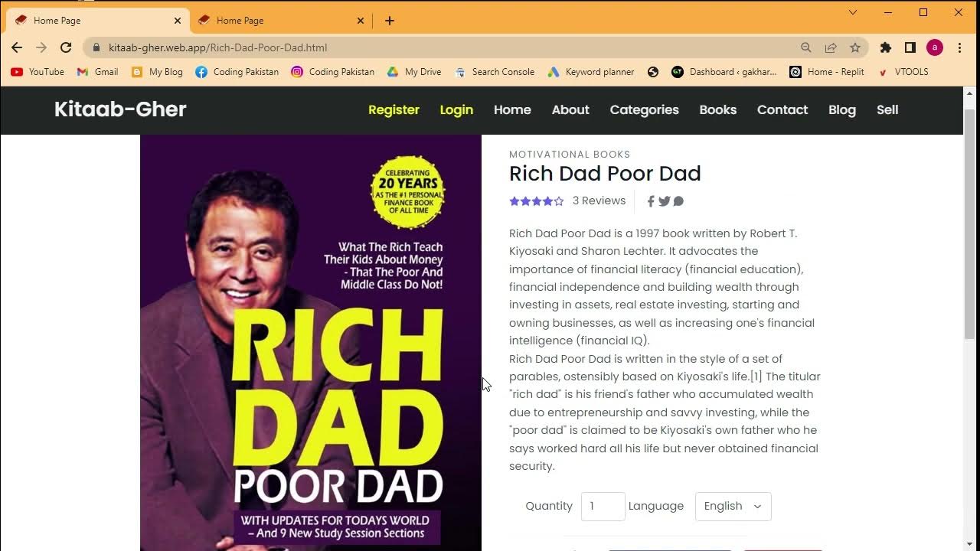Click the Quantity input field
Image resolution: width=980 pixels, height=551 pixels.
603,507
